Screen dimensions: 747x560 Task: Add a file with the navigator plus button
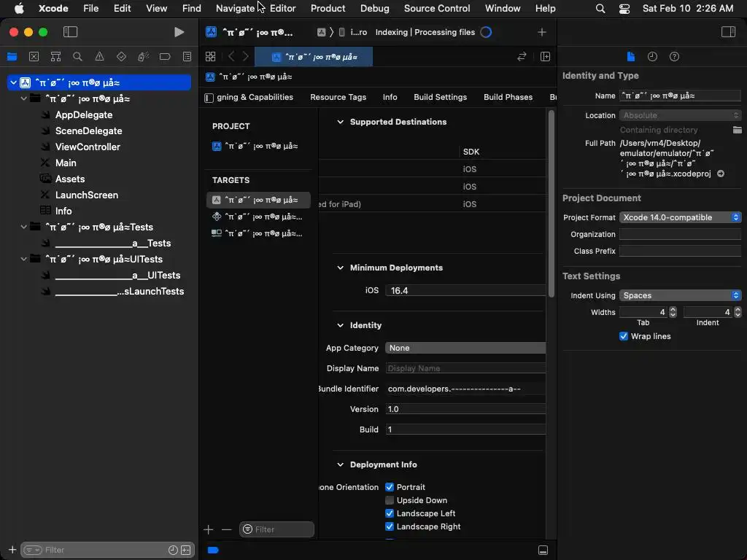(x=12, y=550)
